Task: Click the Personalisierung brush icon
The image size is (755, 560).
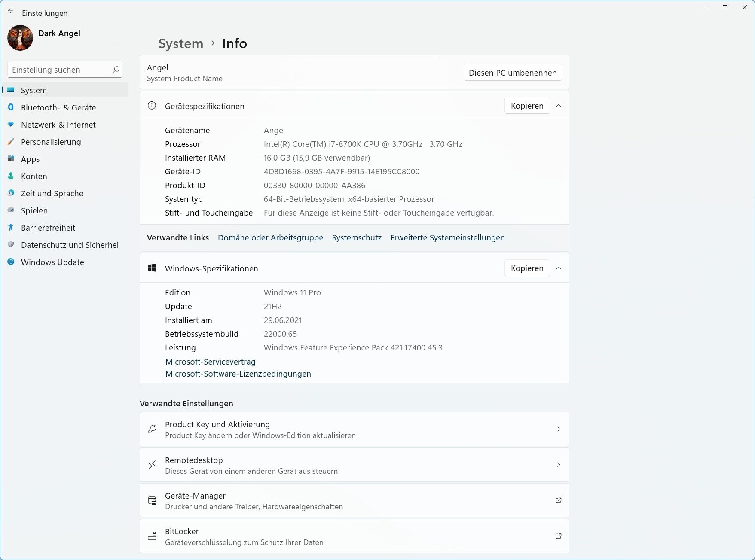Action: (11, 142)
